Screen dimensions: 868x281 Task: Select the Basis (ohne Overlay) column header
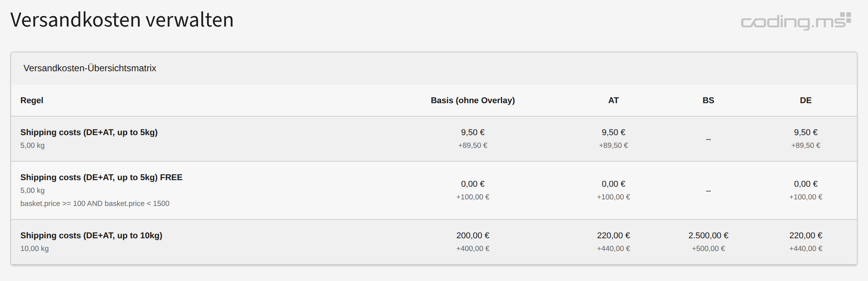coord(472,100)
